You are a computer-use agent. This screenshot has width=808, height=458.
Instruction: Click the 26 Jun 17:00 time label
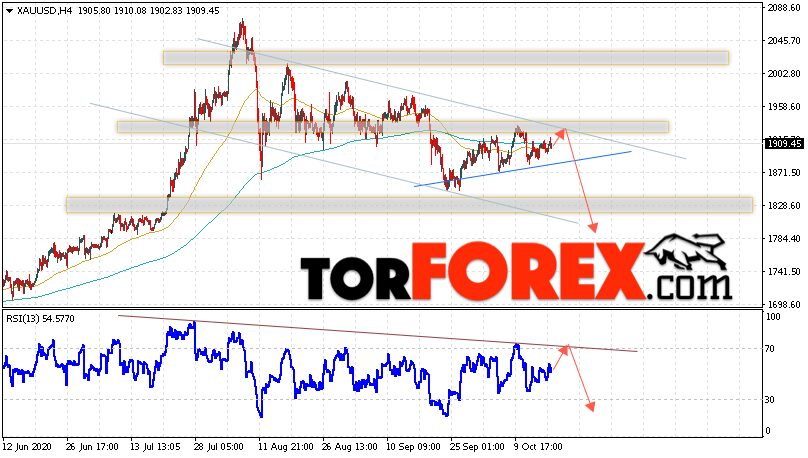click(92, 446)
